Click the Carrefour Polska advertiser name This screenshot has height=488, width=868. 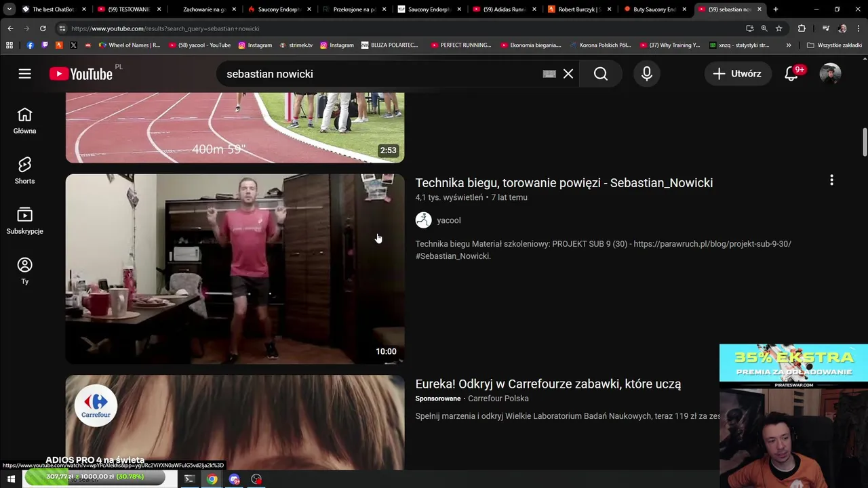(498, 399)
